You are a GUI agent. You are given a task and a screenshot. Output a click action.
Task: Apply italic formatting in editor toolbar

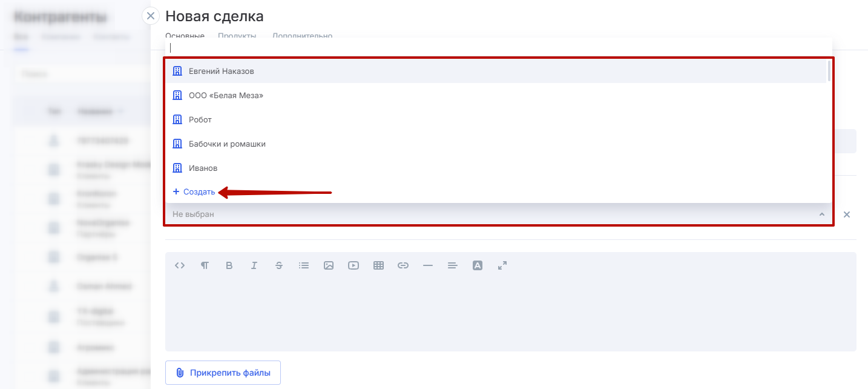click(x=254, y=265)
